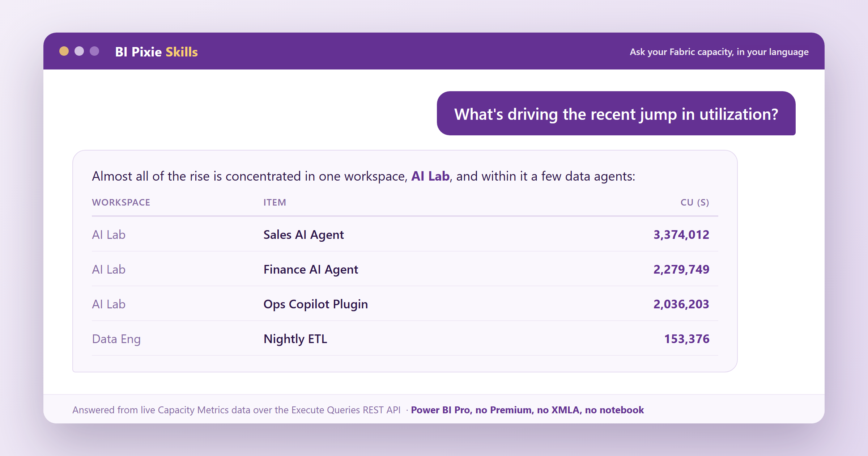Select the Finance AI Agent item
This screenshot has width=868, height=456.
click(311, 269)
